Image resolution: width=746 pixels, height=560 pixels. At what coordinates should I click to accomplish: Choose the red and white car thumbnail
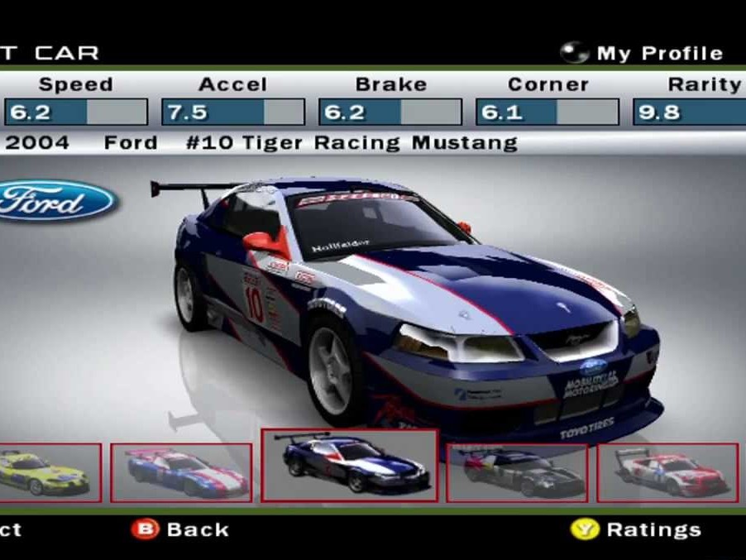tap(667, 472)
